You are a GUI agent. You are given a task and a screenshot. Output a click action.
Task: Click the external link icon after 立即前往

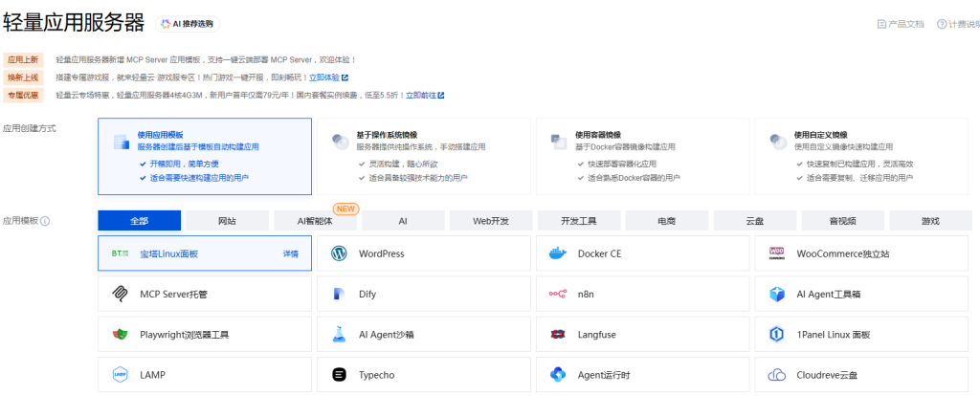tap(441, 96)
